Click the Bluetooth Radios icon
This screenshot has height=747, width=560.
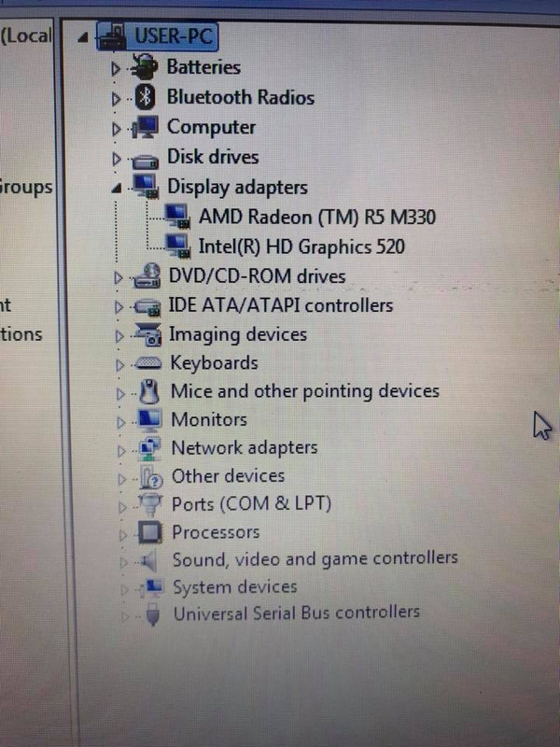click(x=146, y=98)
